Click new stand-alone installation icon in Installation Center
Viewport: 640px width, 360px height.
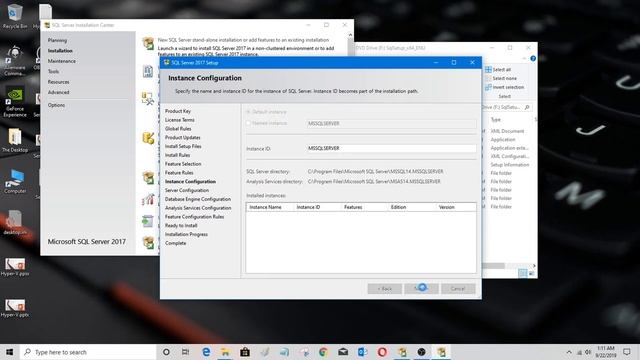click(148, 43)
